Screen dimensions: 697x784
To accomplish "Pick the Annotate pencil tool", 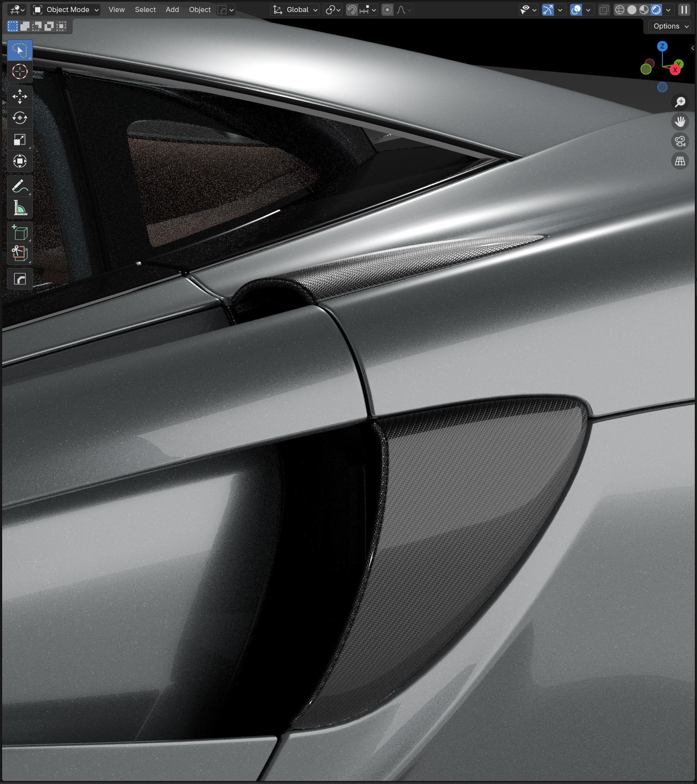I will (19, 187).
